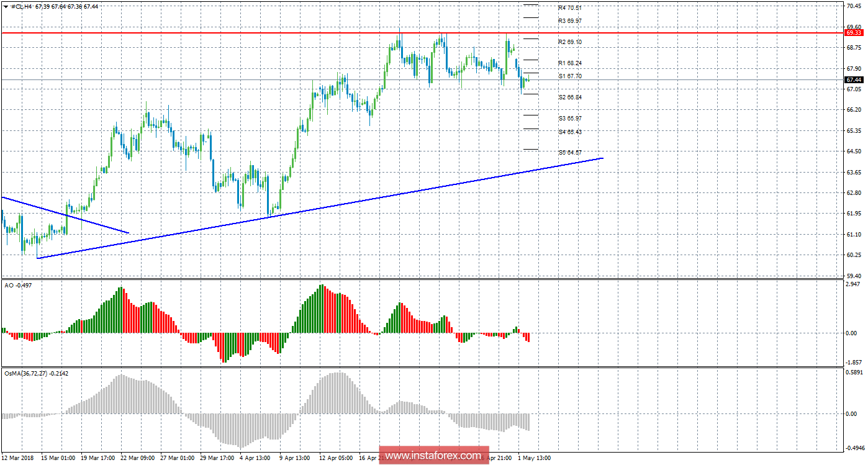Click 64.50 on the price axis

click(855, 151)
